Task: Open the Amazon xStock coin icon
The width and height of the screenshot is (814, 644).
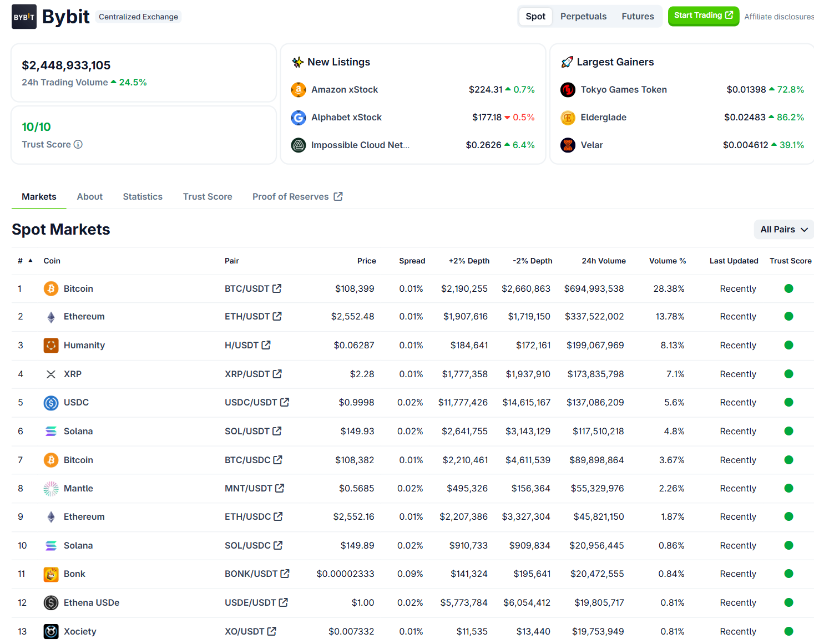Action: point(299,89)
